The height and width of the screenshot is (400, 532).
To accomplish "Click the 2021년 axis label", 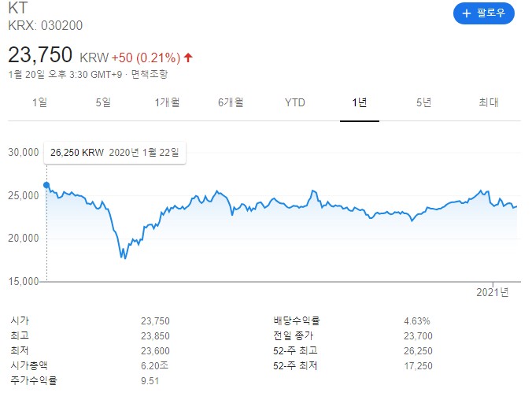I will click(493, 292).
